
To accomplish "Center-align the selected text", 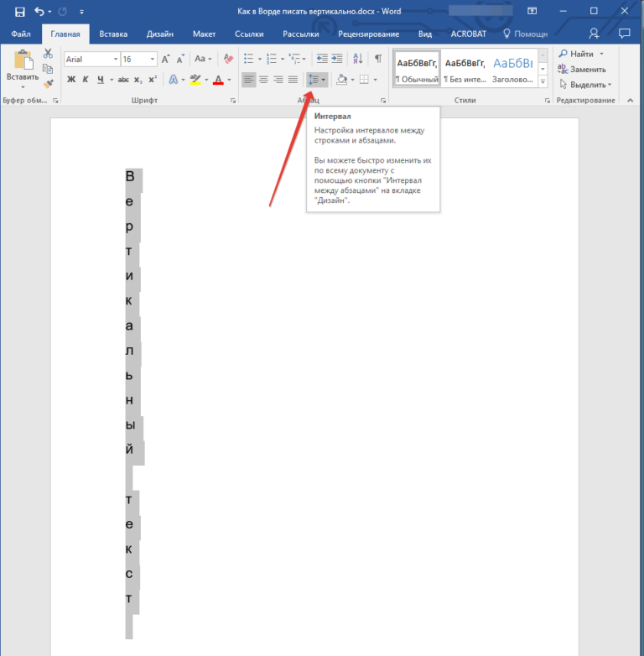I will (263, 80).
